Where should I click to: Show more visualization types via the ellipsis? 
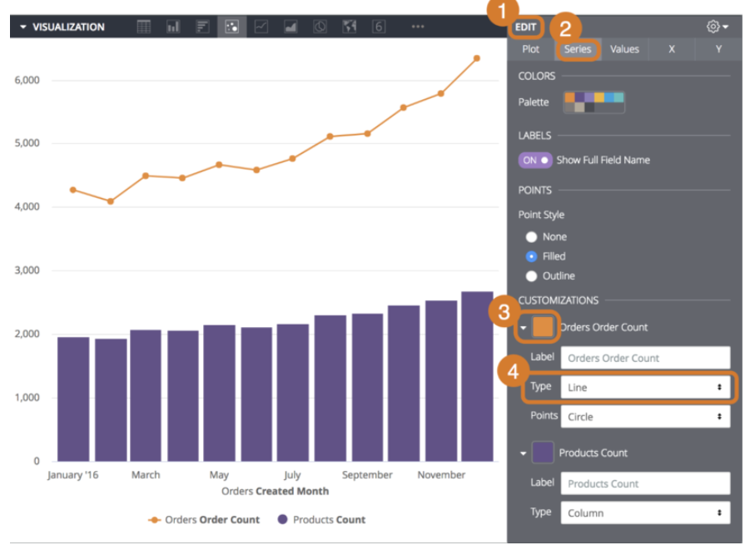416,26
